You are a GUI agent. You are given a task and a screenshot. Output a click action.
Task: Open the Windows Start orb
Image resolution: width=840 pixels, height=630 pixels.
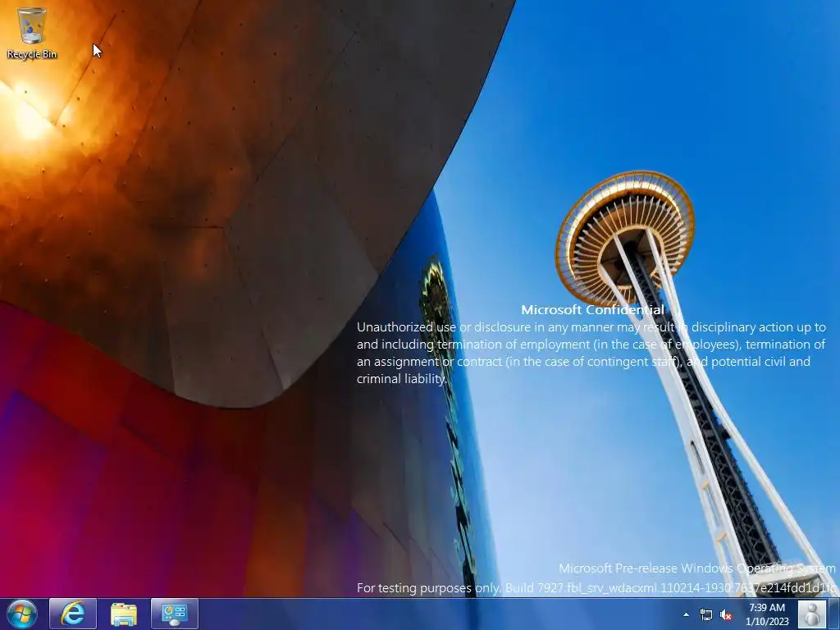click(22, 614)
